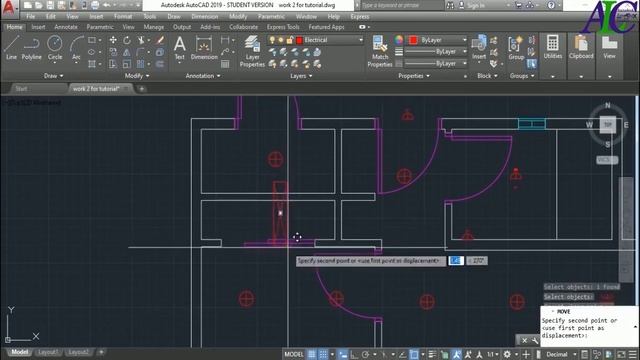The height and width of the screenshot is (360, 640).
Task: Expand the Layers panel
Action: point(301,76)
